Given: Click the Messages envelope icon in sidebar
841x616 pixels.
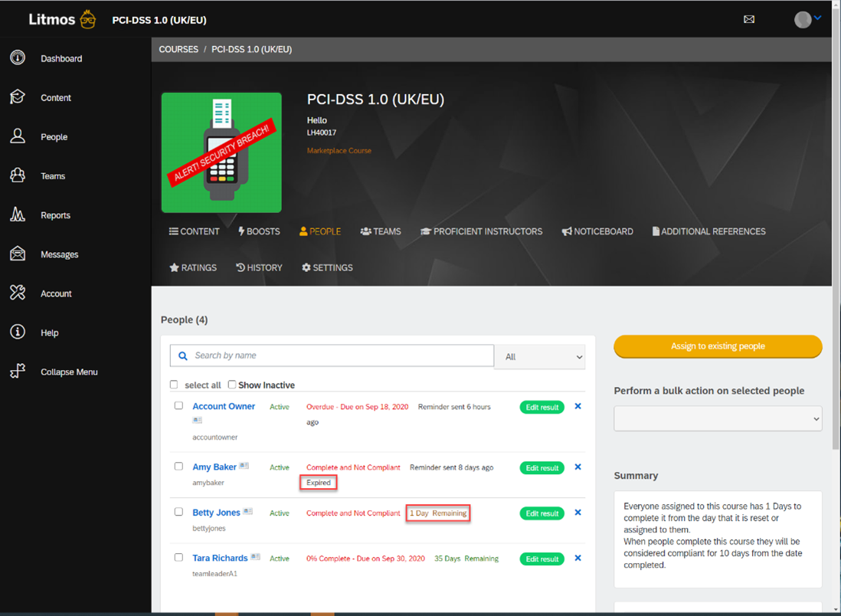Looking at the screenshot, I should coord(18,254).
